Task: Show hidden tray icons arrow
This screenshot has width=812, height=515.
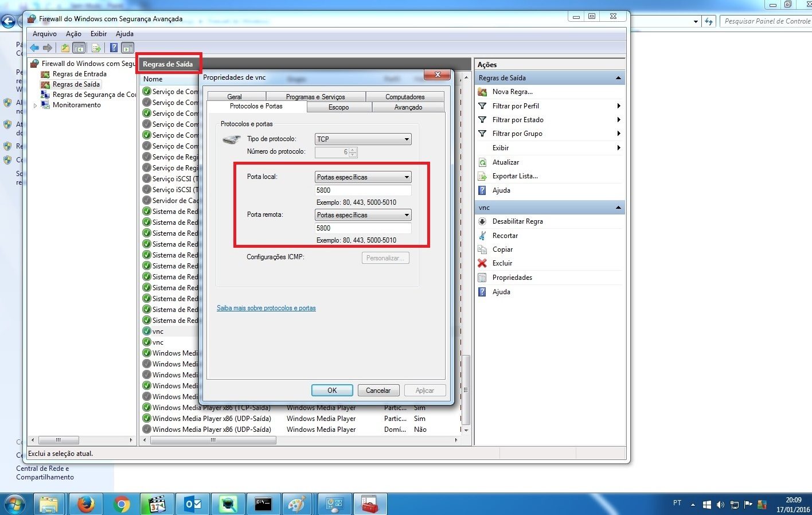Action: [x=693, y=505]
